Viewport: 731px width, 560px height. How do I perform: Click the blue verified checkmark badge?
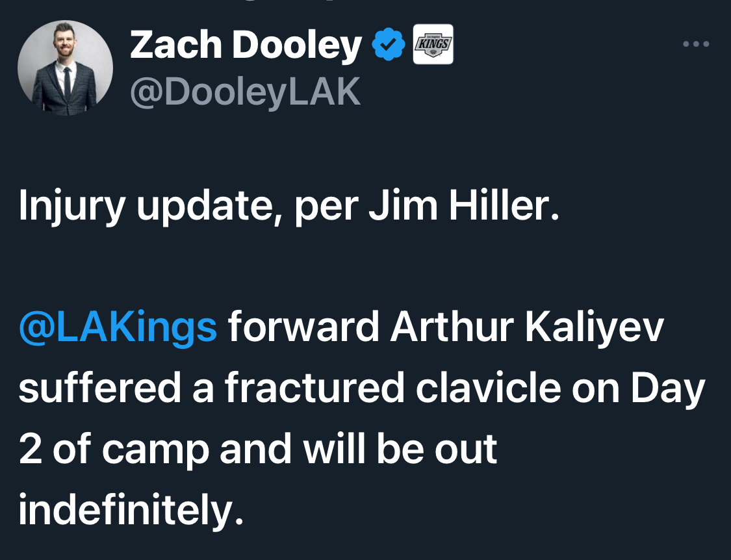tap(389, 44)
